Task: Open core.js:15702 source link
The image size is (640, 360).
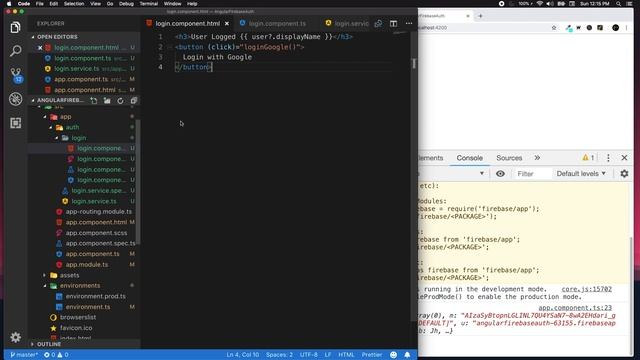Action: click(586, 289)
